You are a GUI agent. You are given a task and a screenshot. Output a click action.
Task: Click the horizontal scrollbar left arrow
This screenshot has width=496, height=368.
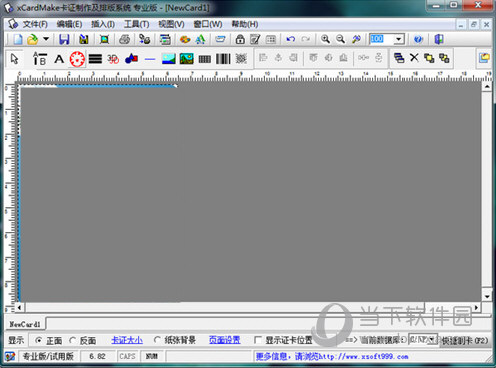click(x=19, y=307)
